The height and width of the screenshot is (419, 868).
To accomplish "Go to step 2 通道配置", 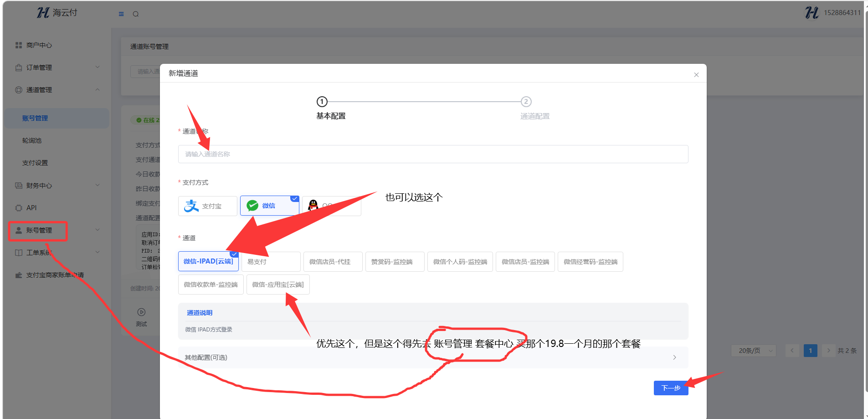I will point(534,108).
